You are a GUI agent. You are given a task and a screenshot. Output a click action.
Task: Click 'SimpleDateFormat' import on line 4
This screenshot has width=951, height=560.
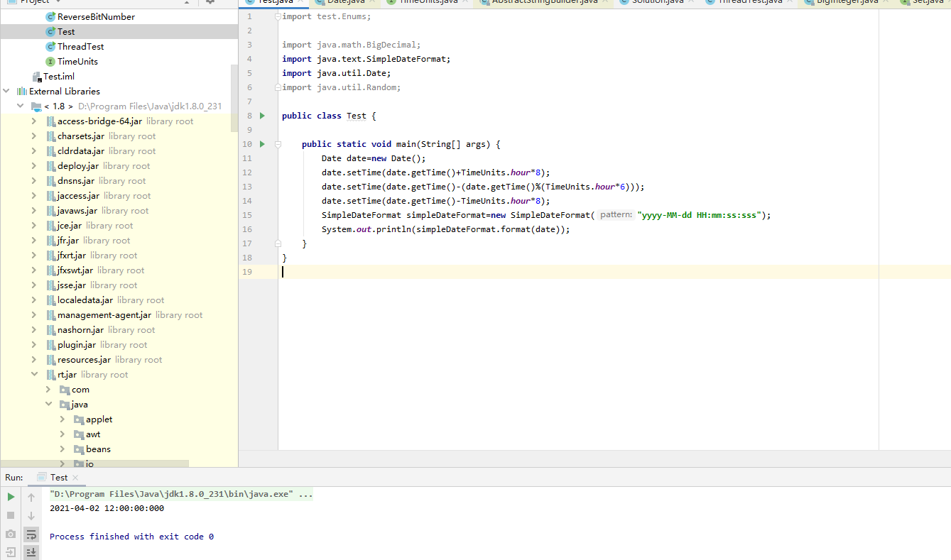pos(406,59)
